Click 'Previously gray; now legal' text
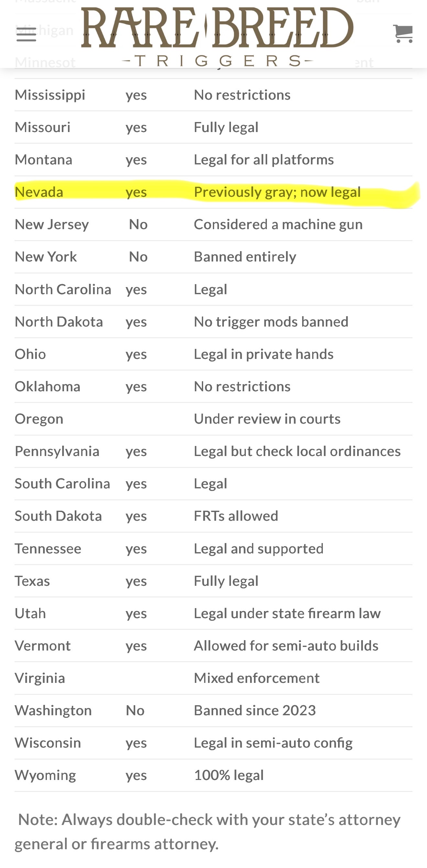Image resolution: width=427 pixels, height=868 pixels. pos(277,192)
